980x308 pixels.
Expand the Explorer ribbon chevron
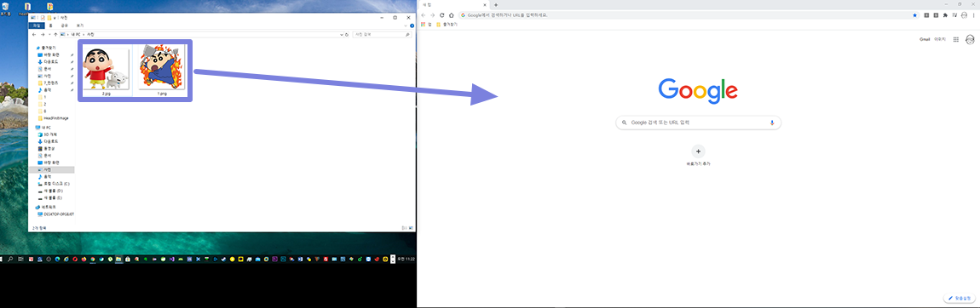(x=406, y=26)
